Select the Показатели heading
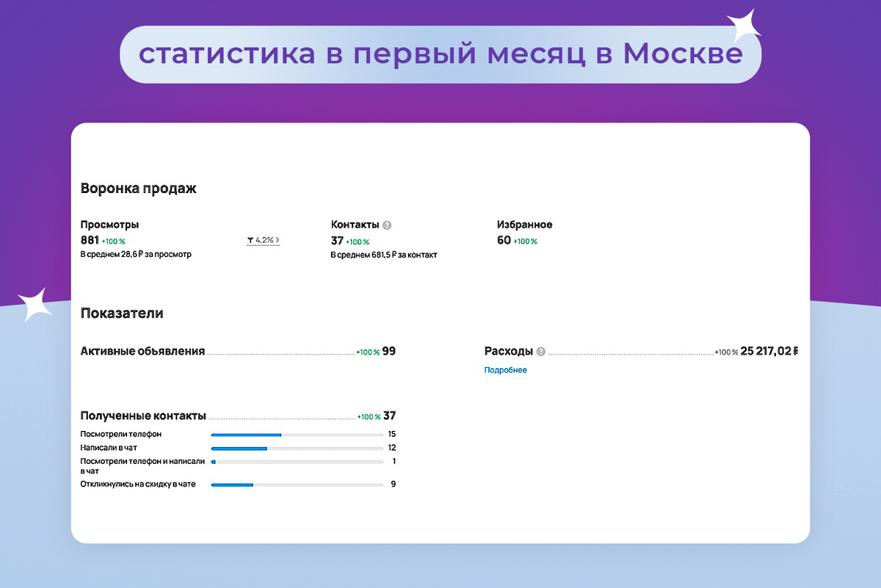 [x=122, y=313]
